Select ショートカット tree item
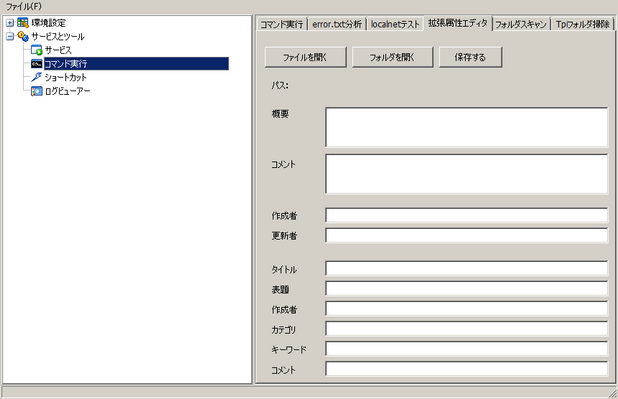 (x=65, y=77)
